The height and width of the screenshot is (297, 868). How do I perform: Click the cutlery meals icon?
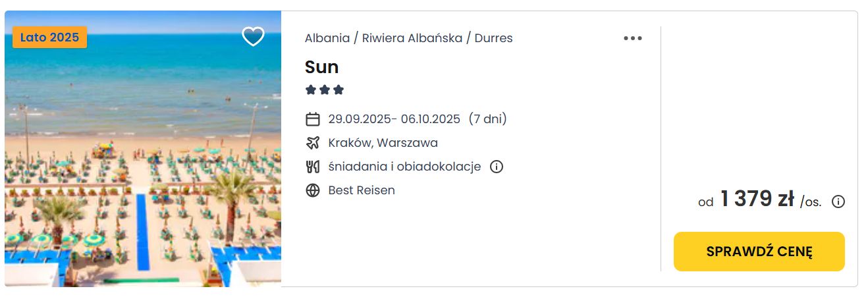313,167
